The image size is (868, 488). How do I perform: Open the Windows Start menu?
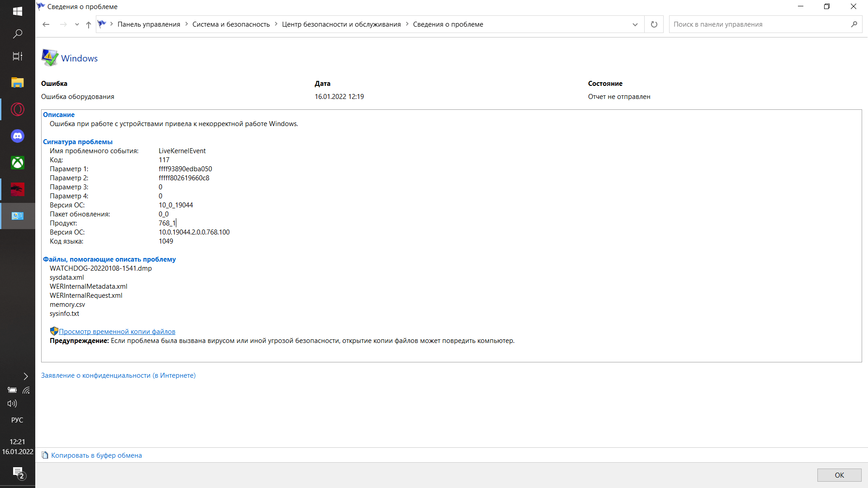[x=18, y=11]
